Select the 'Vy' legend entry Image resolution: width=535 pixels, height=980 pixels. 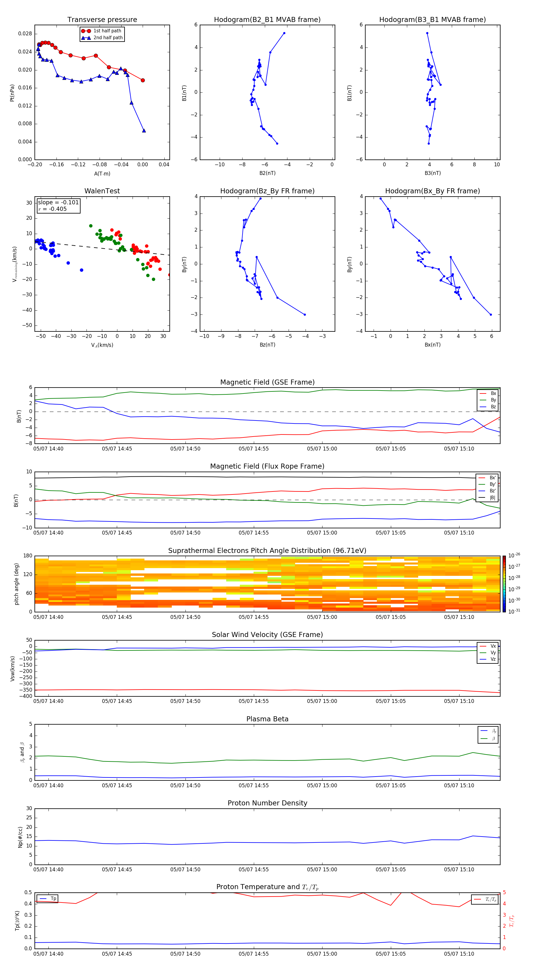point(488,653)
